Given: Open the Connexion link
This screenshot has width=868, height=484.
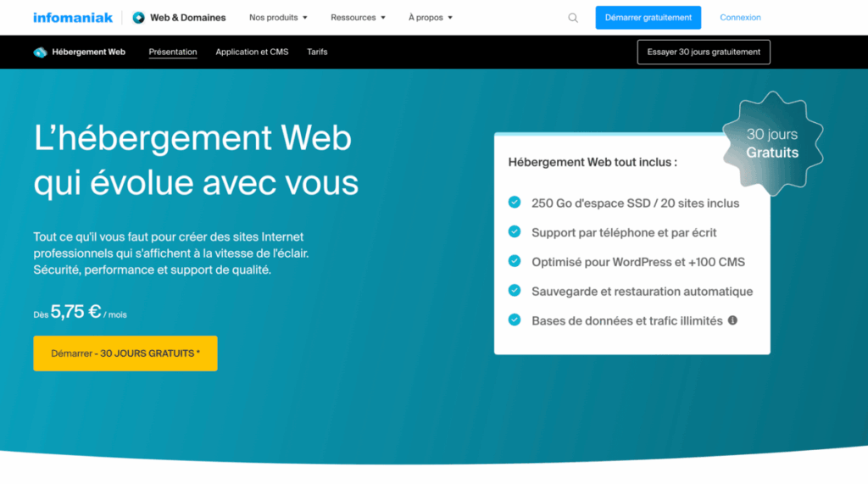Looking at the screenshot, I should tap(740, 18).
